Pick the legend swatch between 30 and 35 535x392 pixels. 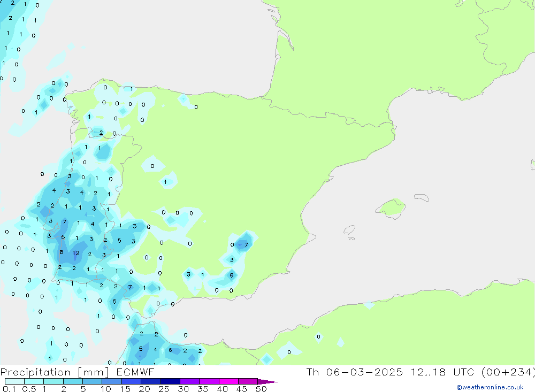pos(190,381)
